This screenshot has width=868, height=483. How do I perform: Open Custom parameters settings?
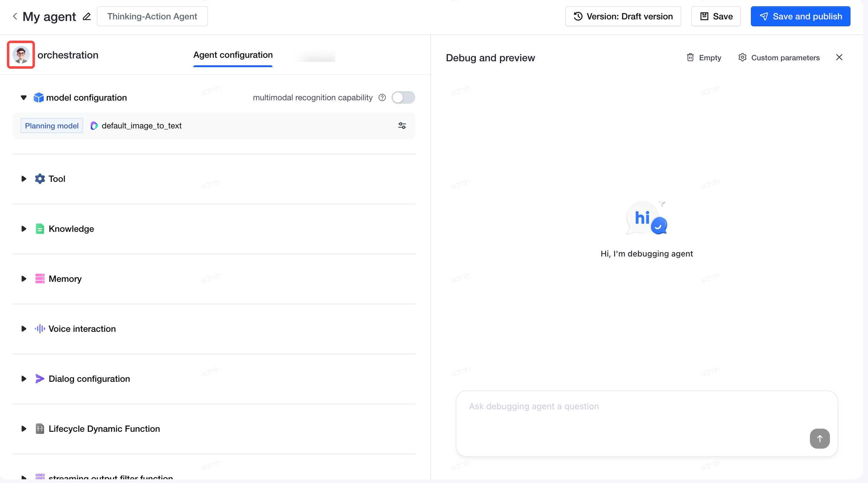coord(779,57)
